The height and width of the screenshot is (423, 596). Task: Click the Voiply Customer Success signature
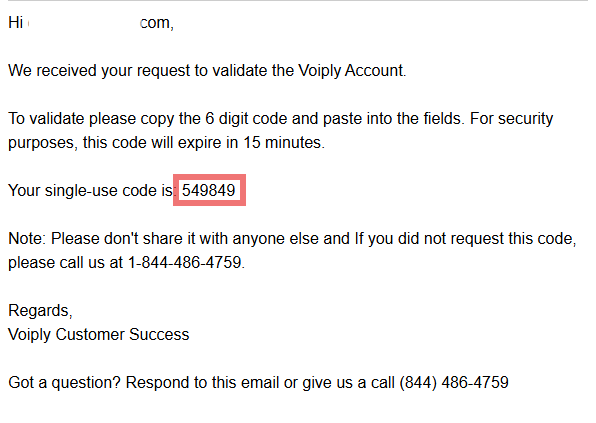coord(98,334)
